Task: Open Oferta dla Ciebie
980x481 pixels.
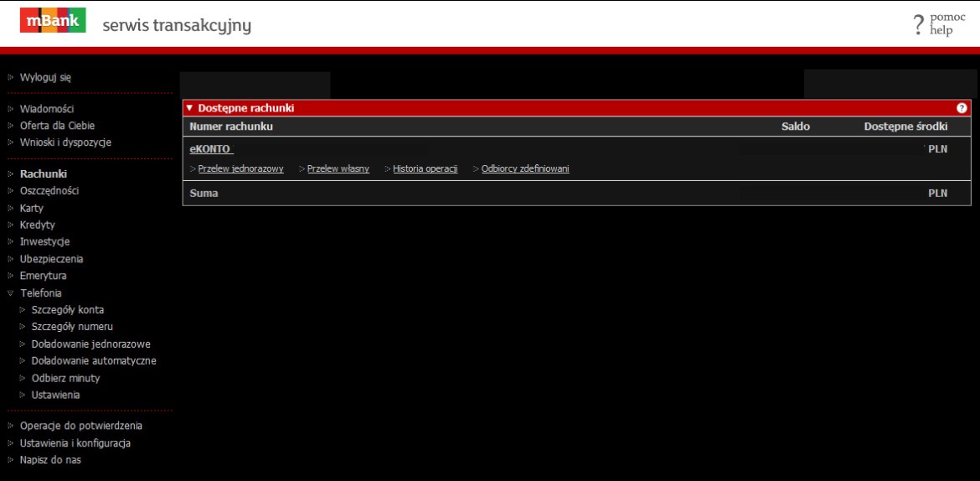Action: coord(58,126)
